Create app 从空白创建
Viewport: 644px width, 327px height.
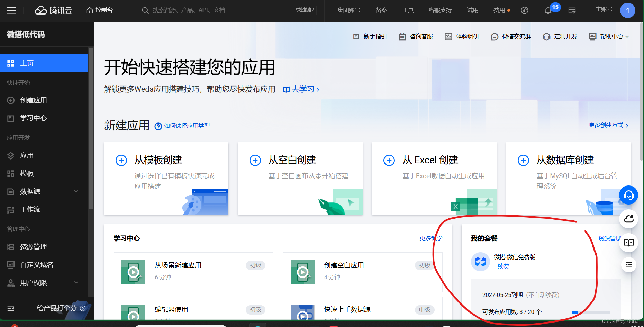point(300,178)
